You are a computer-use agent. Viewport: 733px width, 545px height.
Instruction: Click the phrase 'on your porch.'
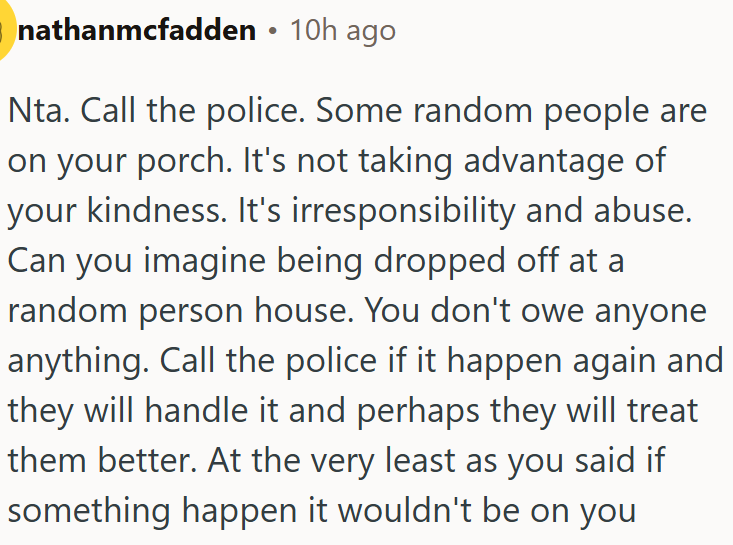pos(120,161)
